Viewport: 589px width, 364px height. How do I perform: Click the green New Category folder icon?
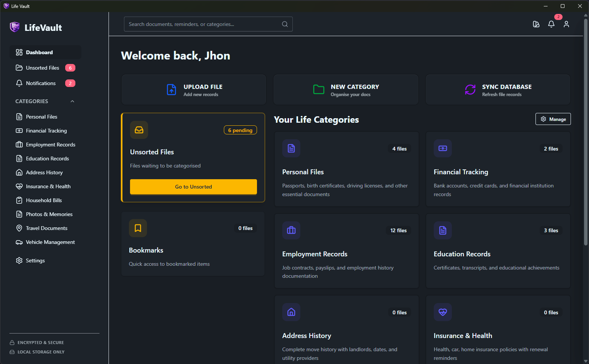(318, 90)
